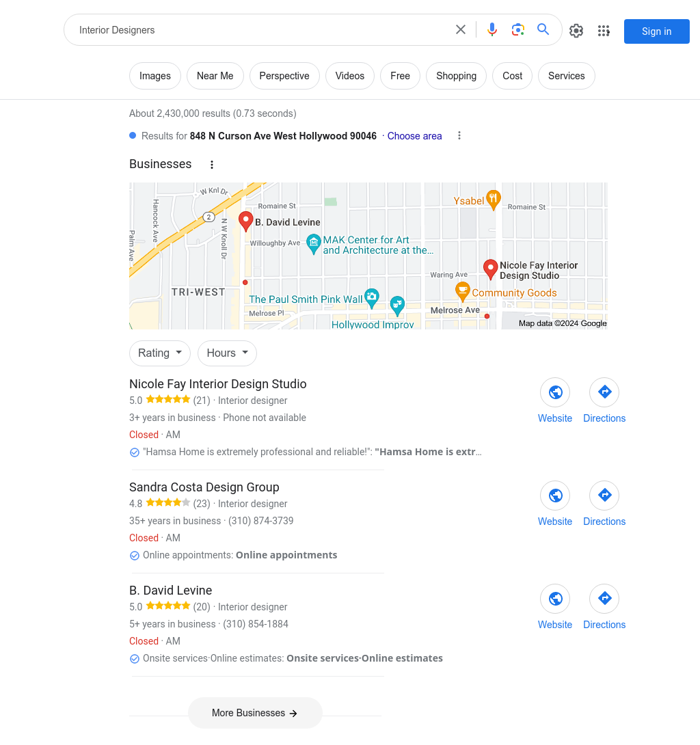The width and height of the screenshot is (700, 745).
Task: Click the Sign in button
Action: click(x=657, y=31)
